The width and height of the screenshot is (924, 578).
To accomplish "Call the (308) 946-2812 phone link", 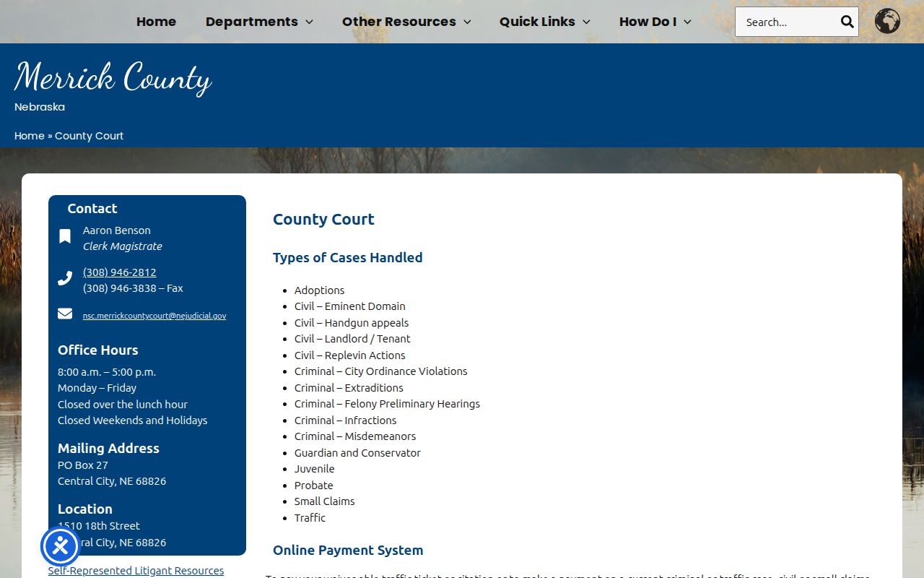I will (x=120, y=272).
